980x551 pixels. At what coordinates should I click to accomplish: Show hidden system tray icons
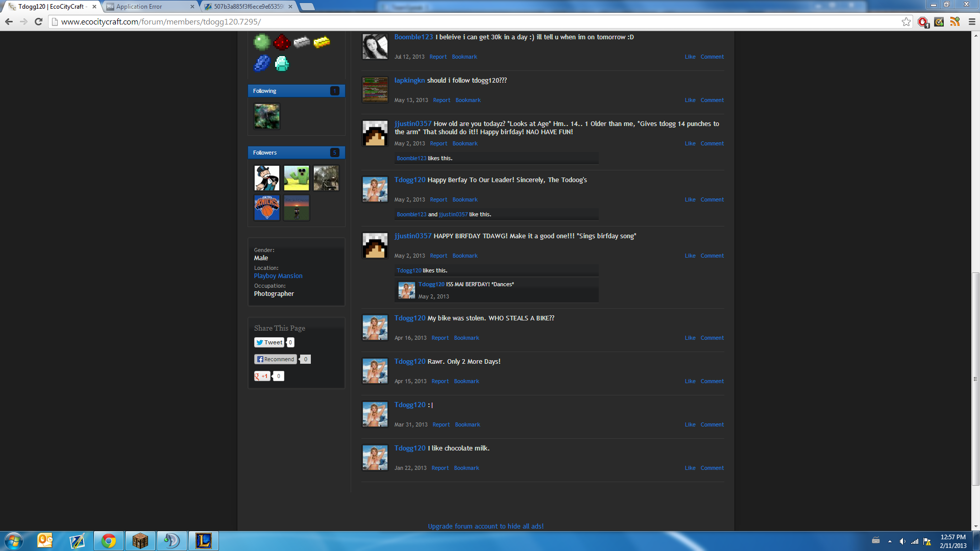click(x=890, y=541)
